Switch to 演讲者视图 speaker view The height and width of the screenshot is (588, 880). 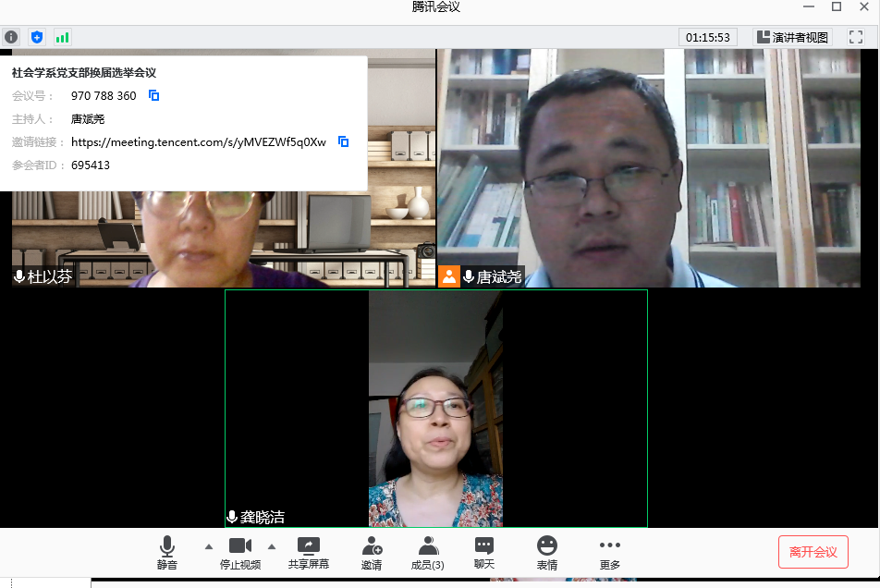click(x=793, y=37)
